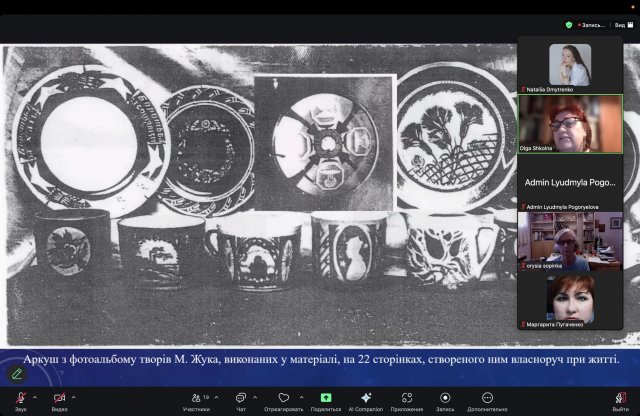Expand video options arrow next to Видео

(74, 397)
